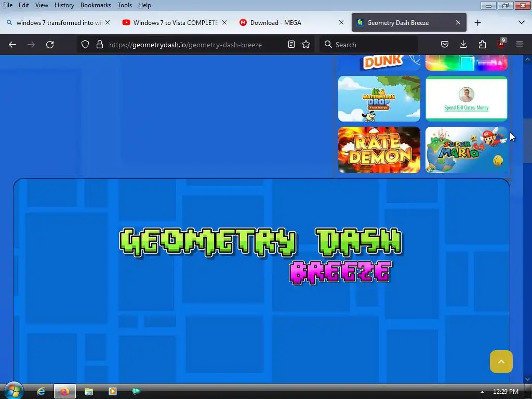This screenshot has height=399, width=532.
Task: Click the URL address field
Action: pos(196,45)
